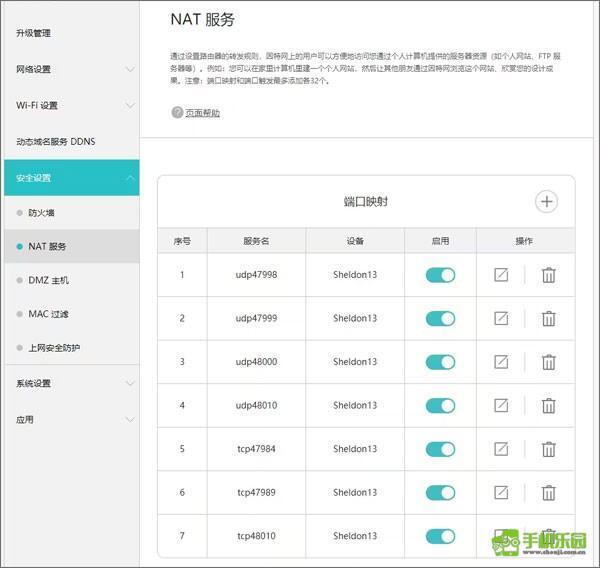Edit the udp47999 mapping rule

502,318
